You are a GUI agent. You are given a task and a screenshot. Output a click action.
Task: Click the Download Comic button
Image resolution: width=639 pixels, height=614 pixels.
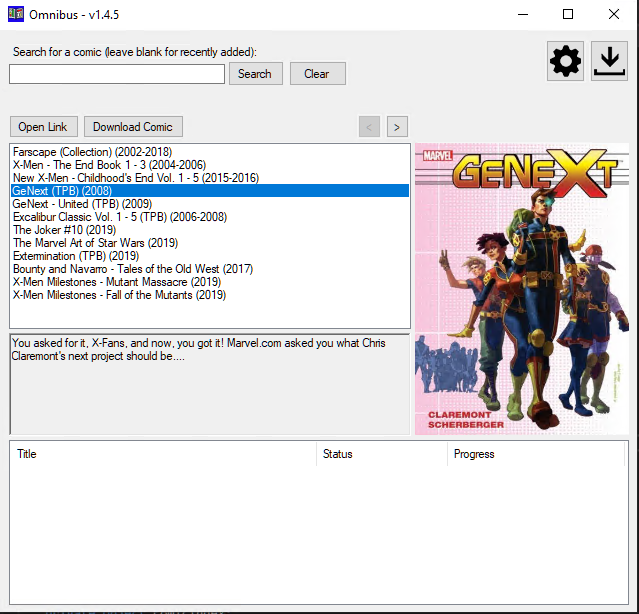pyautogui.click(x=133, y=127)
